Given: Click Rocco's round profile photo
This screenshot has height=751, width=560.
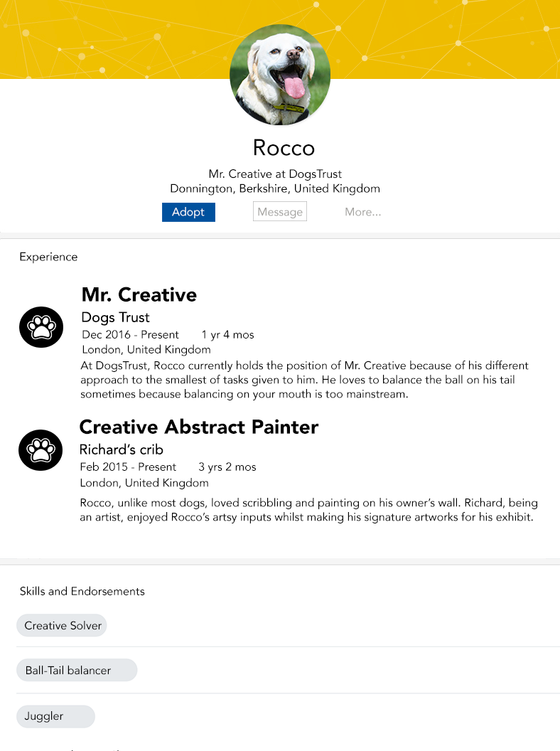Looking at the screenshot, I should coord(280,75).
